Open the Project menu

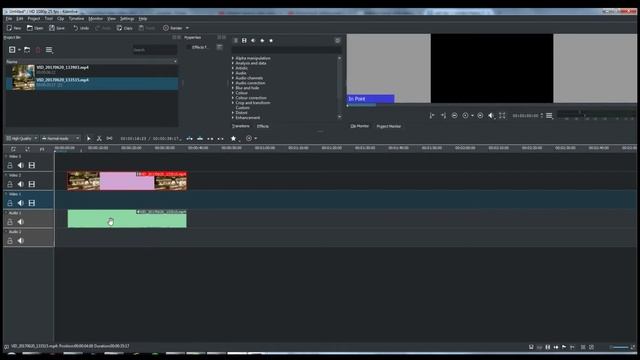pyautogui.click(x=34, y=19)
